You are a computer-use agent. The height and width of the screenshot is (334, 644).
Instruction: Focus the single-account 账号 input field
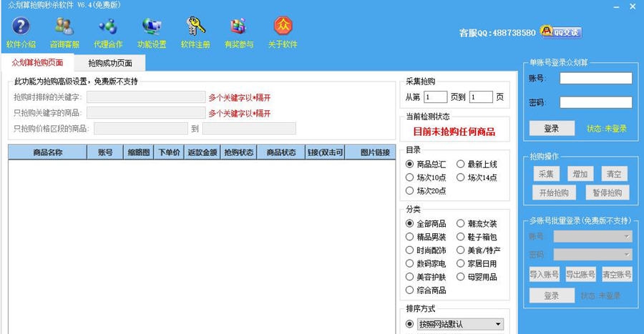coord(596,79)
